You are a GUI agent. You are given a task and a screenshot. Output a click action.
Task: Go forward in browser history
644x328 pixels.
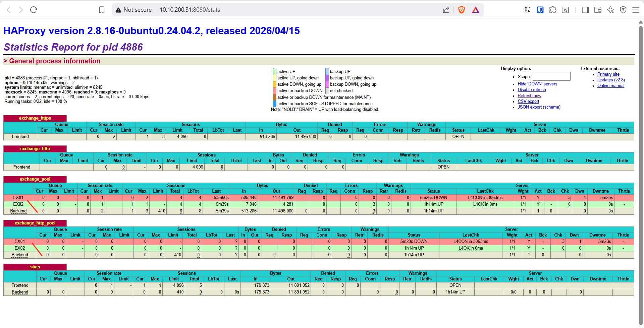(x=21, y=10)
